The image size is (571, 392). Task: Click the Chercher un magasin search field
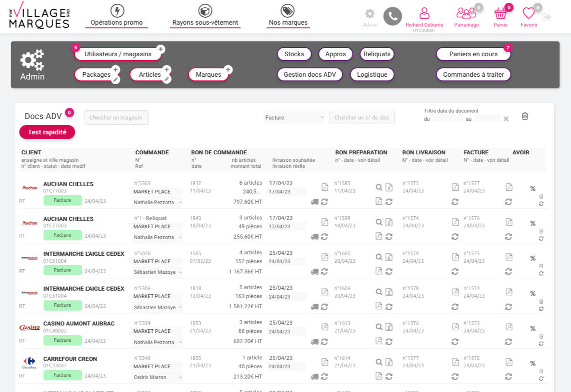pyautogui.click(x=116, y=118)
